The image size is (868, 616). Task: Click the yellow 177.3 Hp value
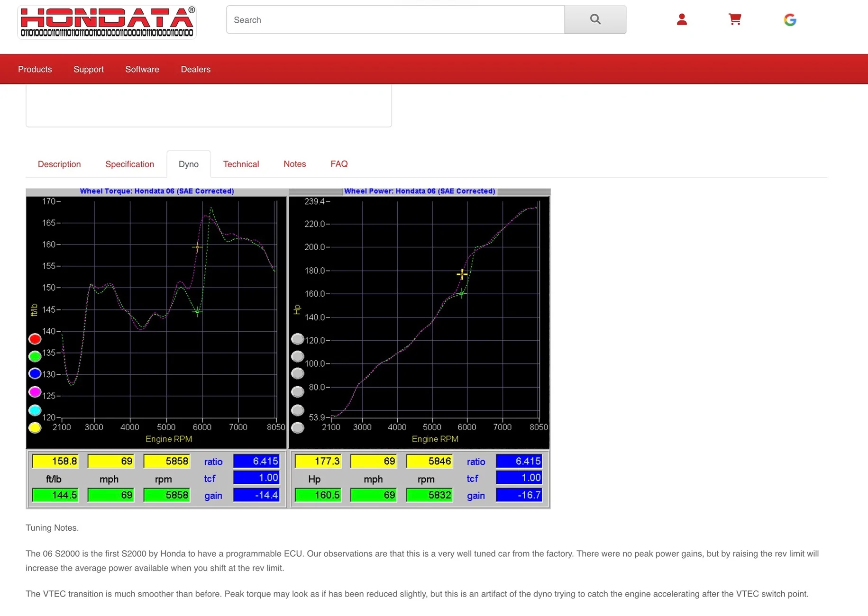coord(318,461)
